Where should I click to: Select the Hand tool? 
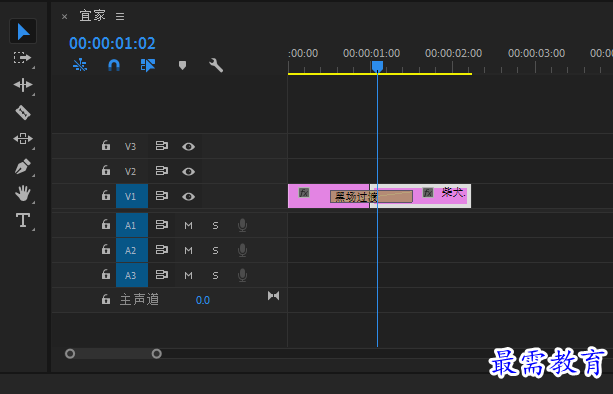click(x=23, y=193)
